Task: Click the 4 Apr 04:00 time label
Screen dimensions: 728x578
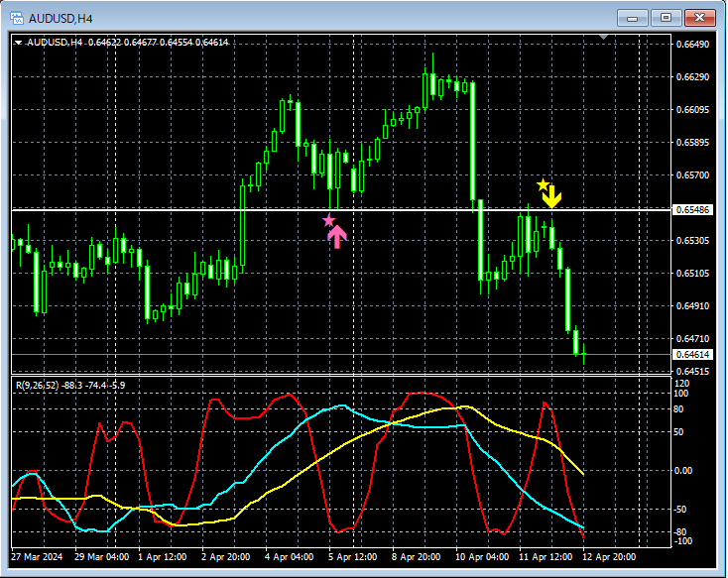Action: 290,556
